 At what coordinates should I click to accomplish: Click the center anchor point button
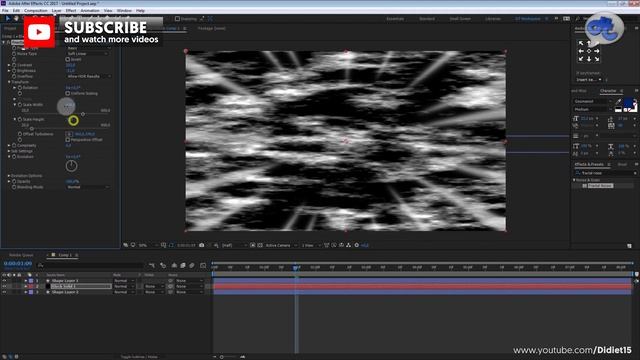pos(589,51)
